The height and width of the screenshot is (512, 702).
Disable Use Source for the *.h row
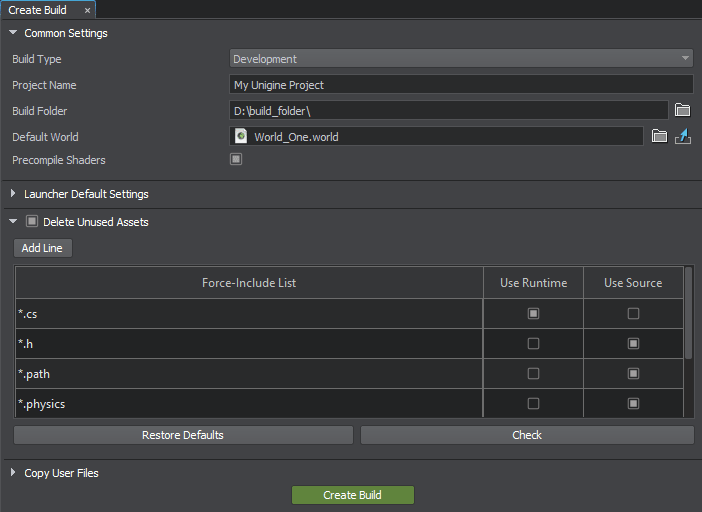pyautogui.click(x=633, y=344)
